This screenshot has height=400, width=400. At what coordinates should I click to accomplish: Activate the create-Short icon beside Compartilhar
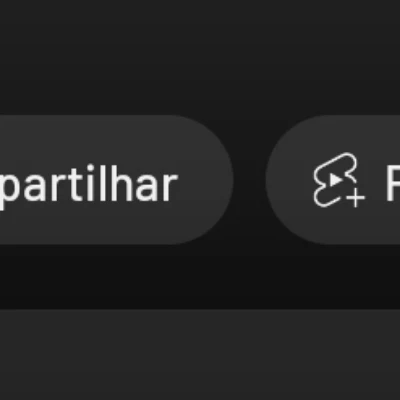coord(338,180)
